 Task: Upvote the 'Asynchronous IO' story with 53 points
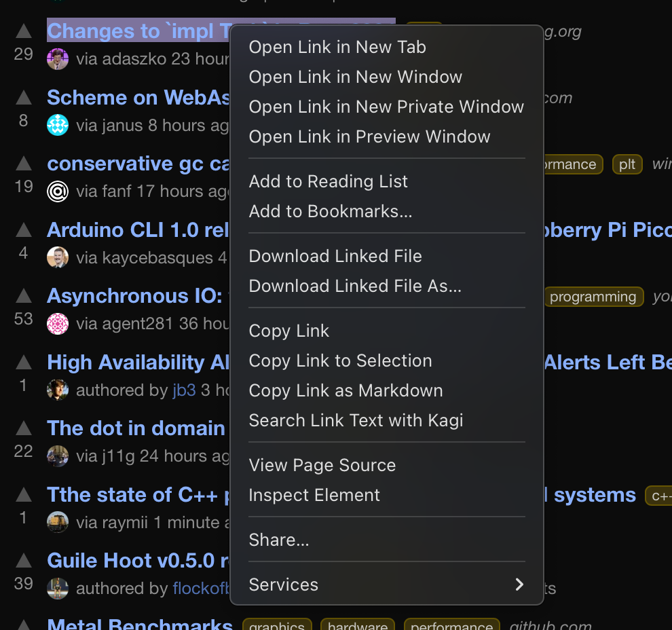24,296
